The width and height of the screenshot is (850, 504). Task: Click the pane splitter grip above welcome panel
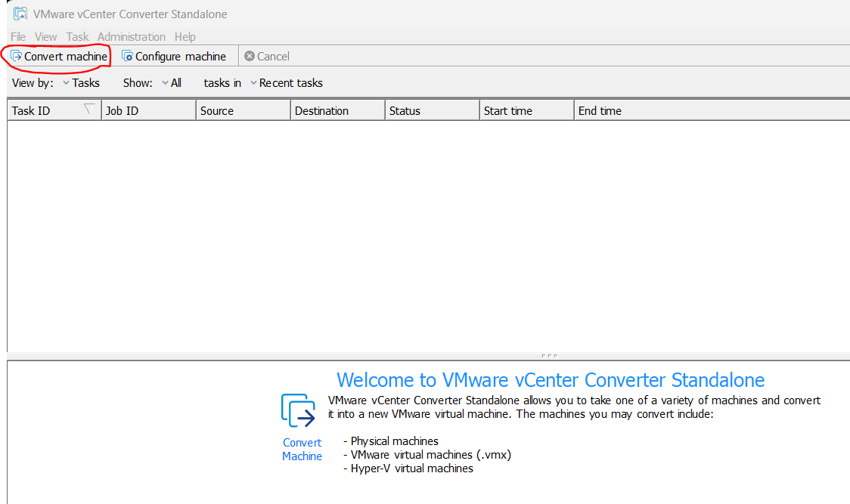coord(549,356)
